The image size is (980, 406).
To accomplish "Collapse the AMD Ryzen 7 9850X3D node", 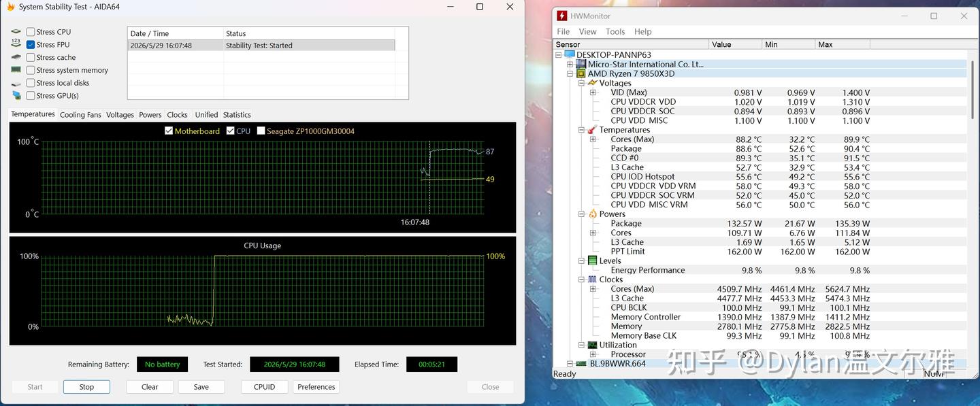I will (x=570, y=73).
